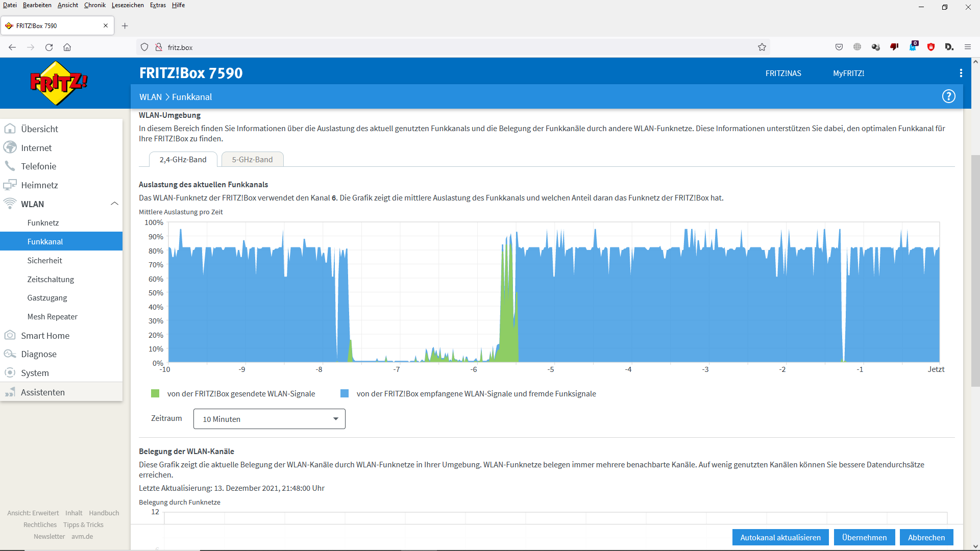This screenshot has width=980, height=551.
Task: Open Tipps & Tricks footer link
Action: (83, 524)
